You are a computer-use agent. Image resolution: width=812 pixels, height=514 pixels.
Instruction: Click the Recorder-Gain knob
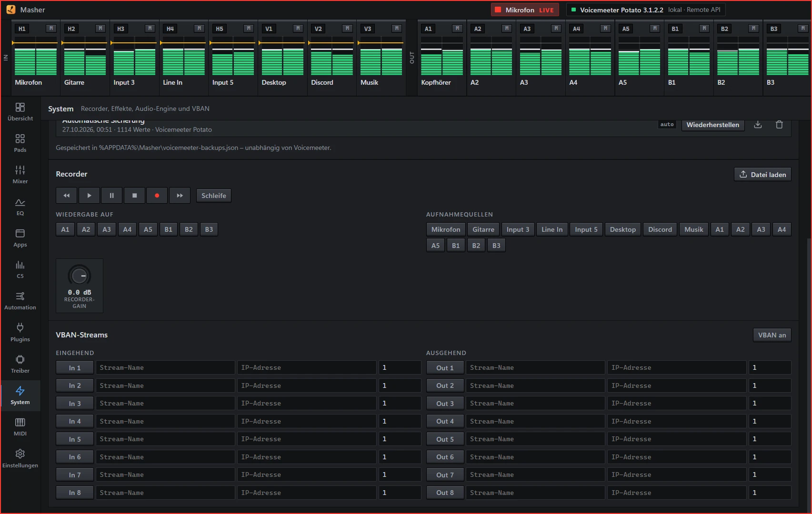[x=80, y=276]
